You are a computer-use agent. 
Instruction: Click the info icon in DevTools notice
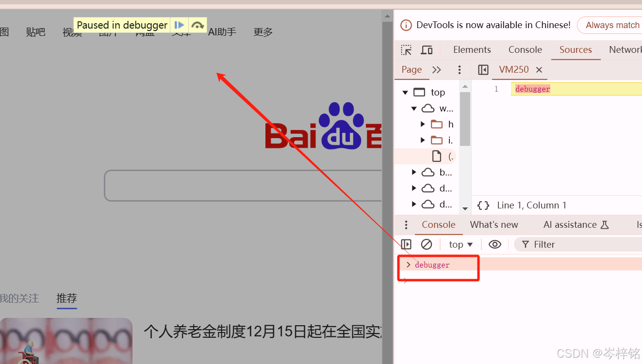tap(407, 25)
